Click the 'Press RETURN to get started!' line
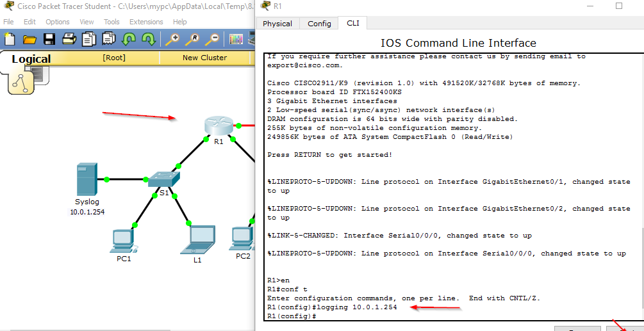 coord(330,155)
